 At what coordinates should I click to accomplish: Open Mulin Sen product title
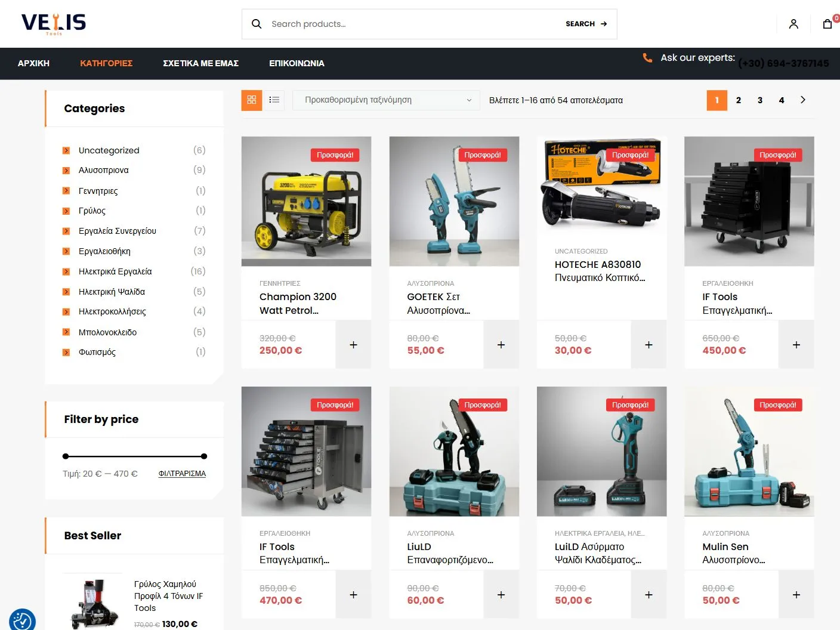point(733,553)
